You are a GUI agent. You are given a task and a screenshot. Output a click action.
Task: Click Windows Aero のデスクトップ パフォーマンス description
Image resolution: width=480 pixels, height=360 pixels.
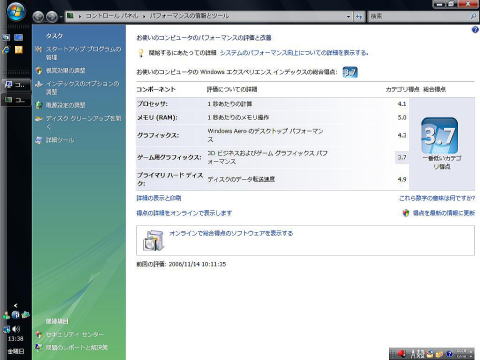(x=265, y=135)
